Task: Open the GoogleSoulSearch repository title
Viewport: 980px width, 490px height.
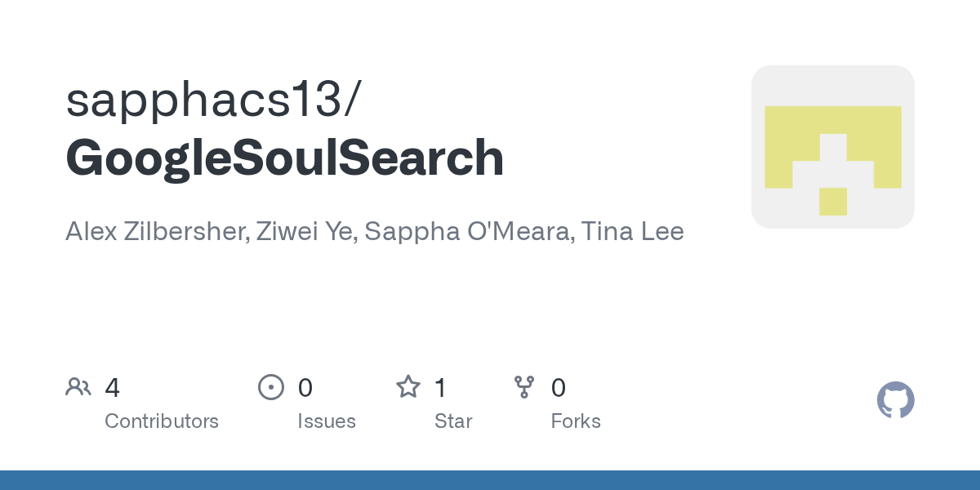Action: point(284,158)
